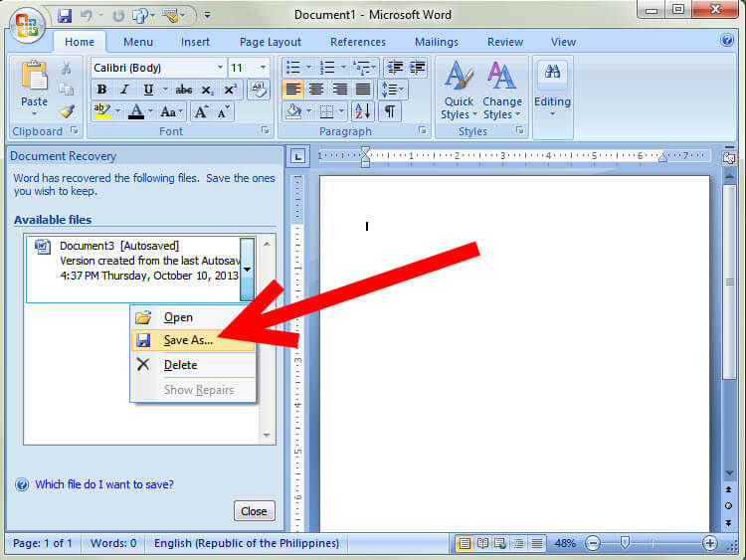Choose Open from the context menu
This screenshot has width=746, height=560.
pyautogui.click(x=193, y=317)
